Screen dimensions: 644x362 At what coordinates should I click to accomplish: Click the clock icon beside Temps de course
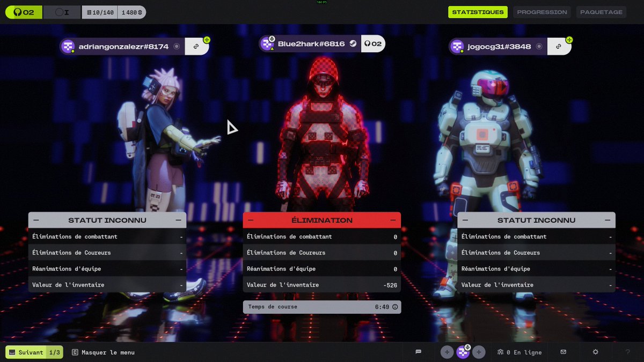coord(395,307)
